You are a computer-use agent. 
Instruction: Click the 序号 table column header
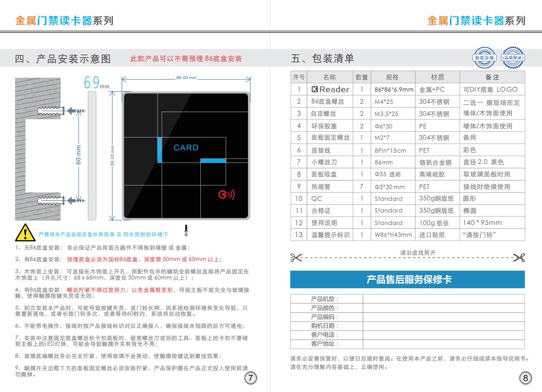click(x=299, y=77)
